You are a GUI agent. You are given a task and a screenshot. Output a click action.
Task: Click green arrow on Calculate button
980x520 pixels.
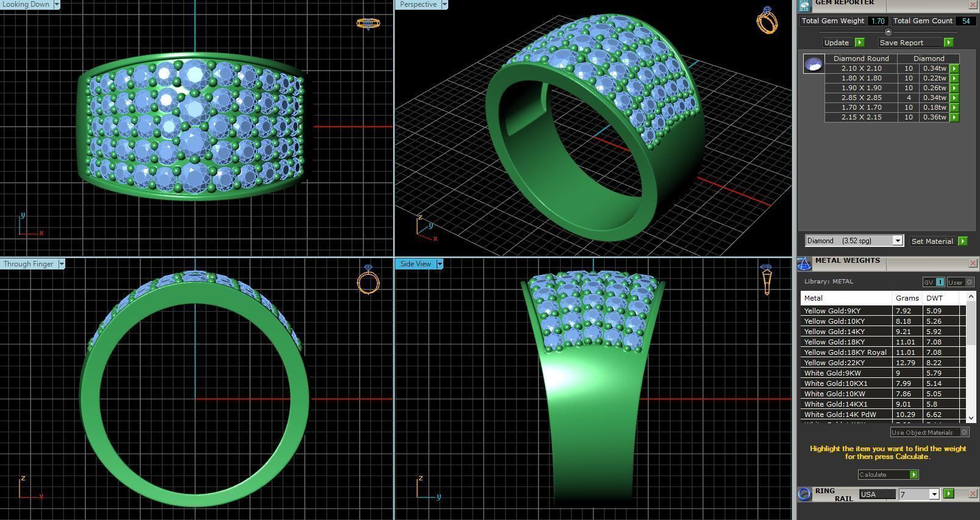point(913,474)
